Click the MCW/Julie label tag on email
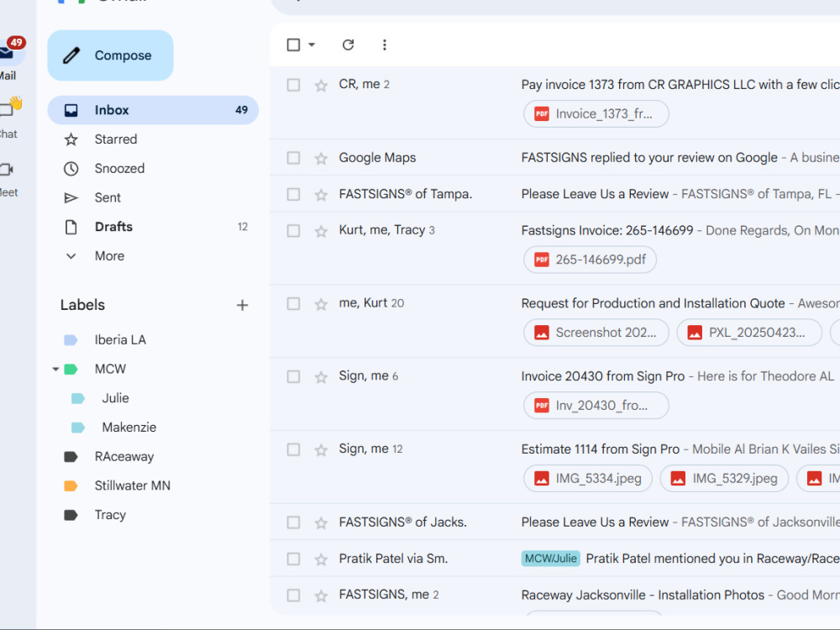 551,559
